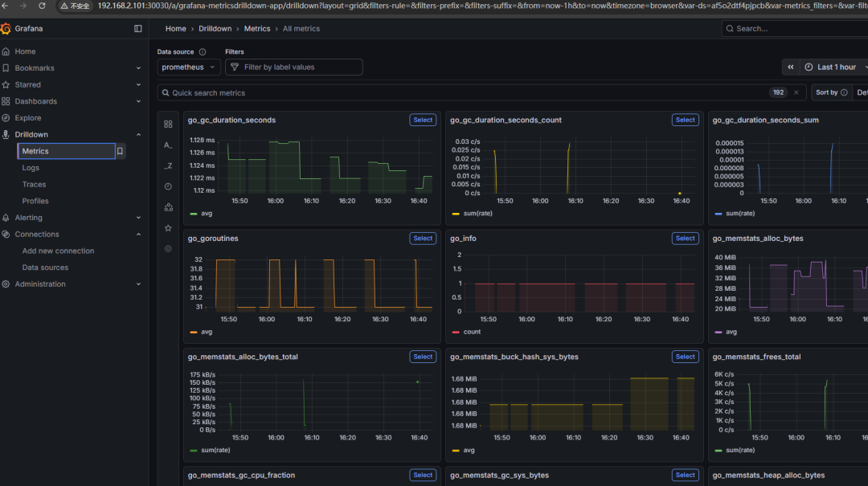Click the settings icon in metrics sidebar
The image size is (868, 486).
click(168, 248)
